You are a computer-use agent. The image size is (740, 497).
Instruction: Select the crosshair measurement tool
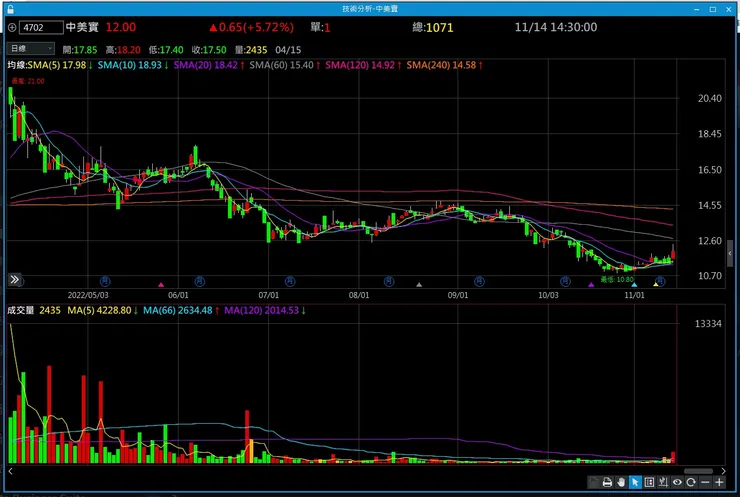coord(663,482)
